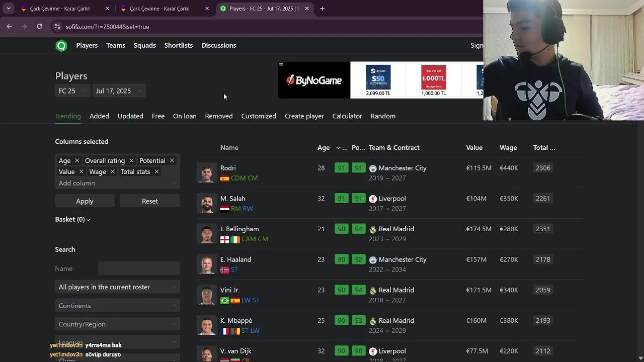The image size is (644, 362).
Task: Open the Continents filter dropdown
Action: (117, 306)
